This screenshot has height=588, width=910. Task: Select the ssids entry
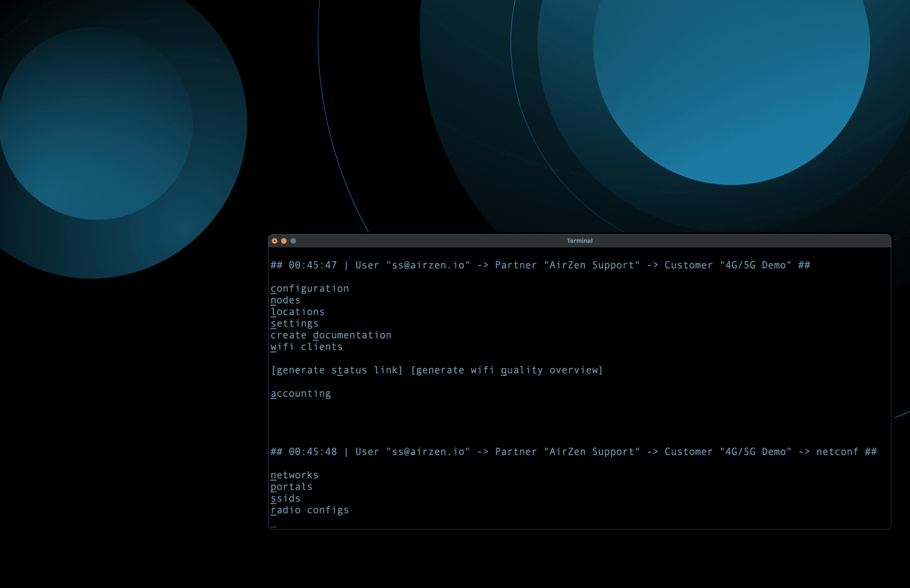coord(285,498)
